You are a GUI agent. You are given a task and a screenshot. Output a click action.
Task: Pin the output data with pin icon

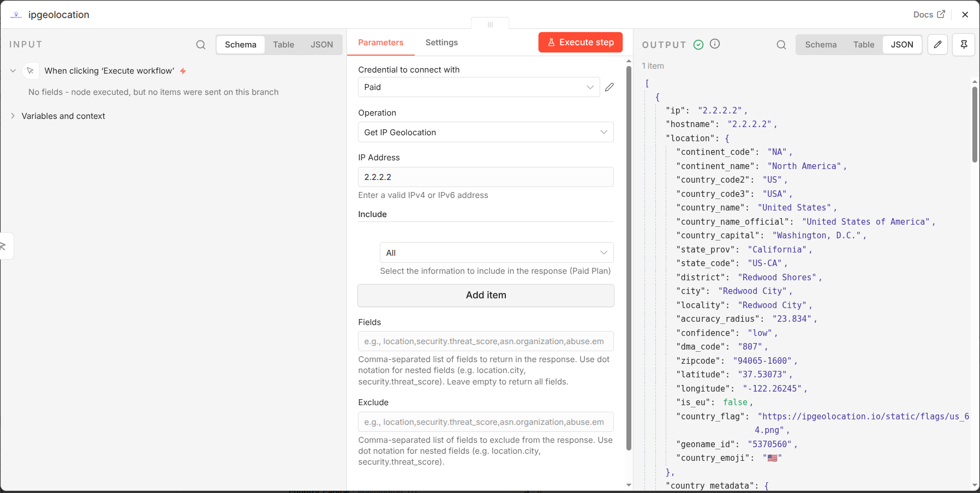click(x=964, y=45)
